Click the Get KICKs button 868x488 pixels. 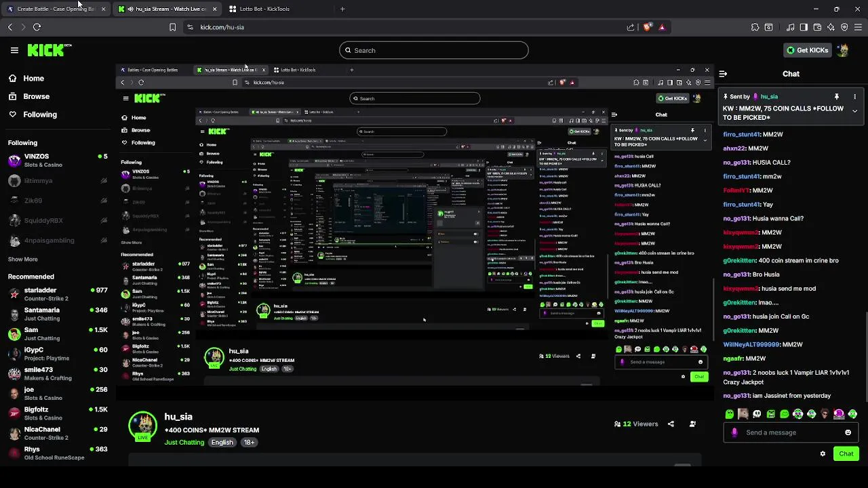[807, 50]
